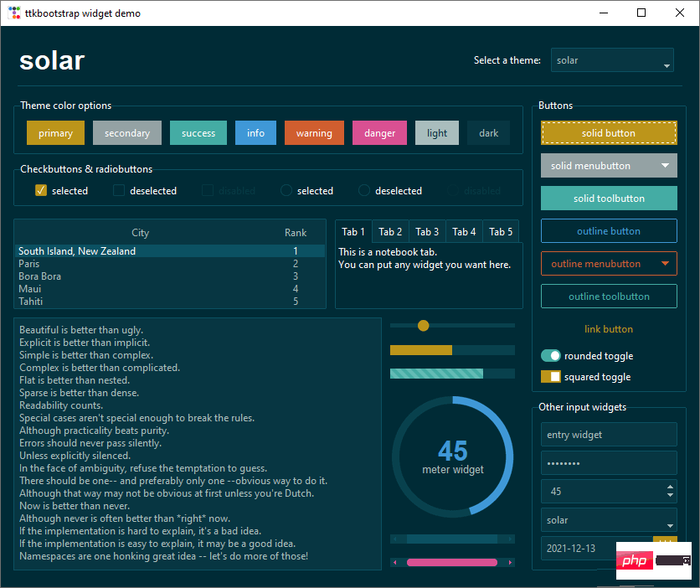Sort by the City column header
The width and height of the screenshot is (700, 588).
tap(140, 233)
